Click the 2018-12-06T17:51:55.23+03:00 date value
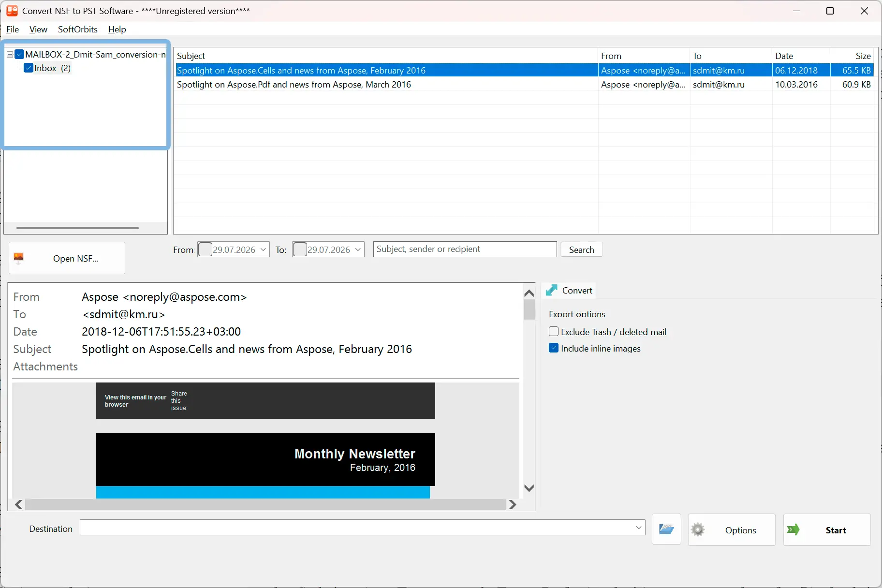This screenshot has width=882, height=588. 161,332
